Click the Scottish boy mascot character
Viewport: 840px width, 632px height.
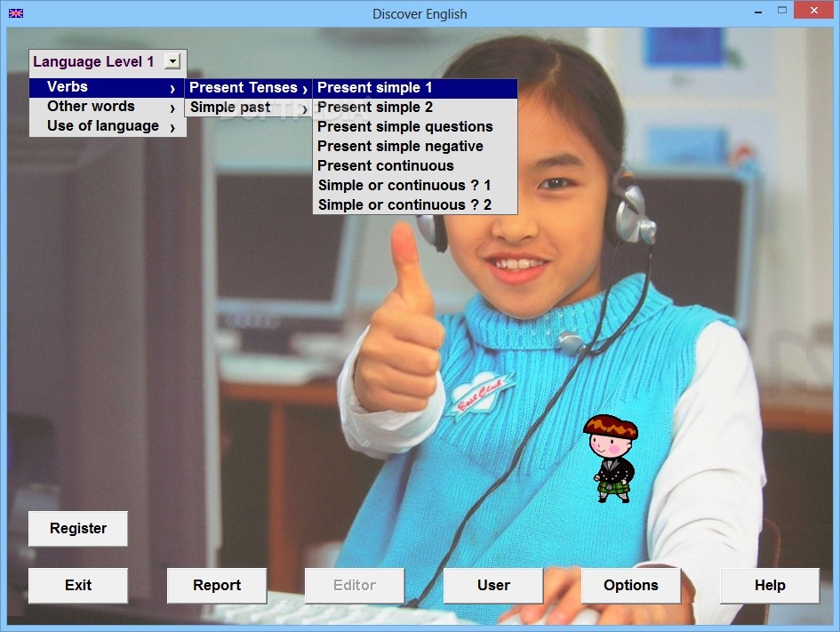pos(612,459)
